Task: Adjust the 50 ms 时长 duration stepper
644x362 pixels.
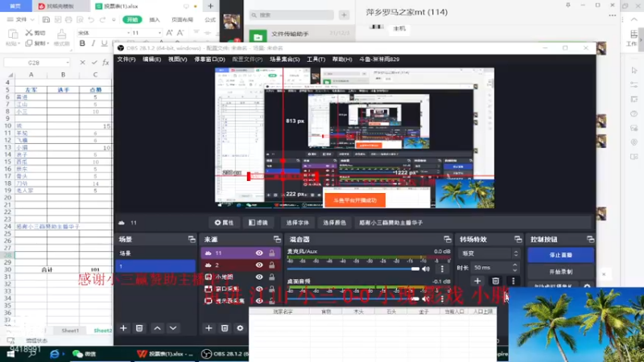Action: [515, 268]
